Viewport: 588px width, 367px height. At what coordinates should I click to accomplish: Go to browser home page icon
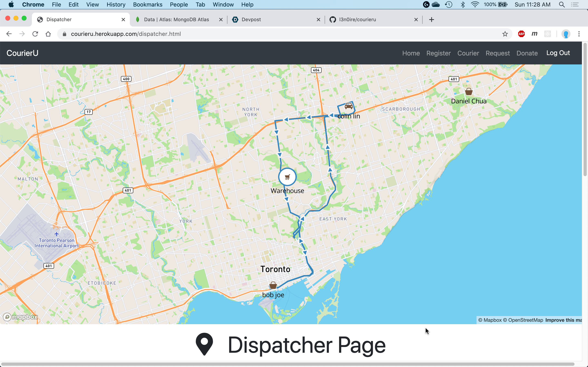point(48,34)
